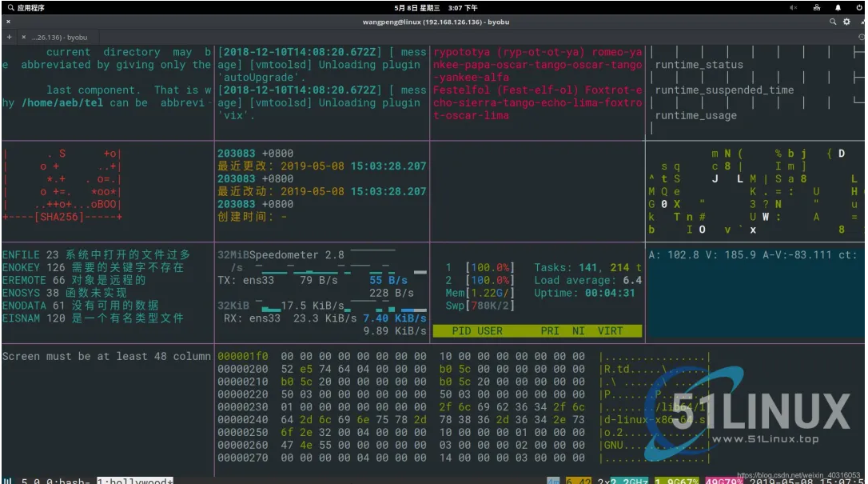Image resolution: width=868 pixels, height=484 pixels.
Task: Open search with the magnifier icon
Action: pyautogui.click(x=834, y=21)
